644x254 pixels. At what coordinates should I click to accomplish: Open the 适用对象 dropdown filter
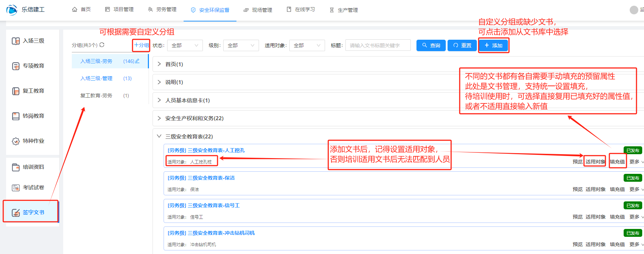tap(307, 45)
